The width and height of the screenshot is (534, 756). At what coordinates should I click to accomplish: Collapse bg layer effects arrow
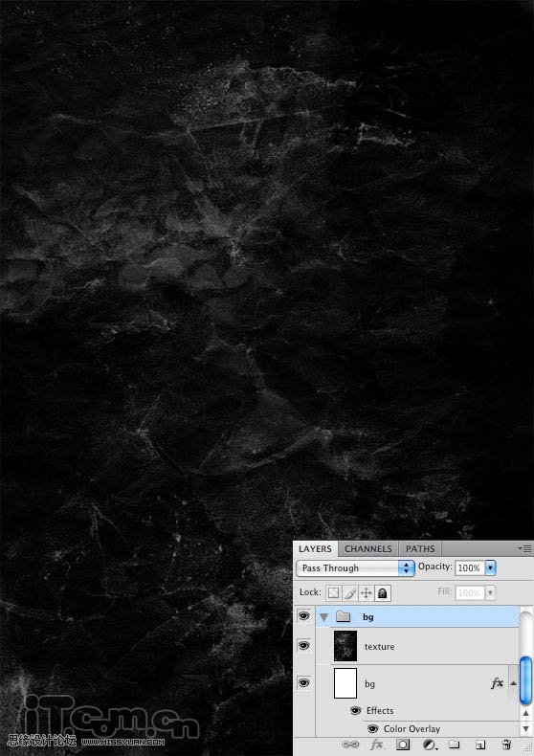point(513,682)
